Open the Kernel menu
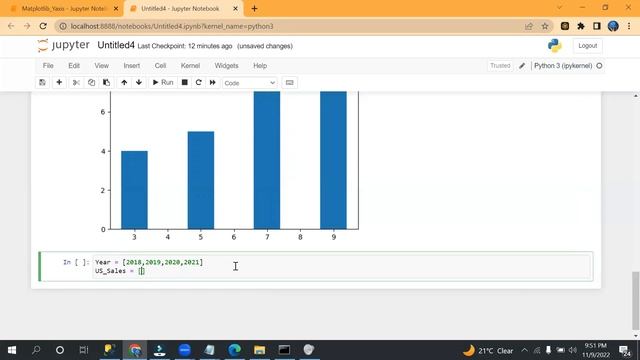The image size is (640, 360). [x=190, y=66]
